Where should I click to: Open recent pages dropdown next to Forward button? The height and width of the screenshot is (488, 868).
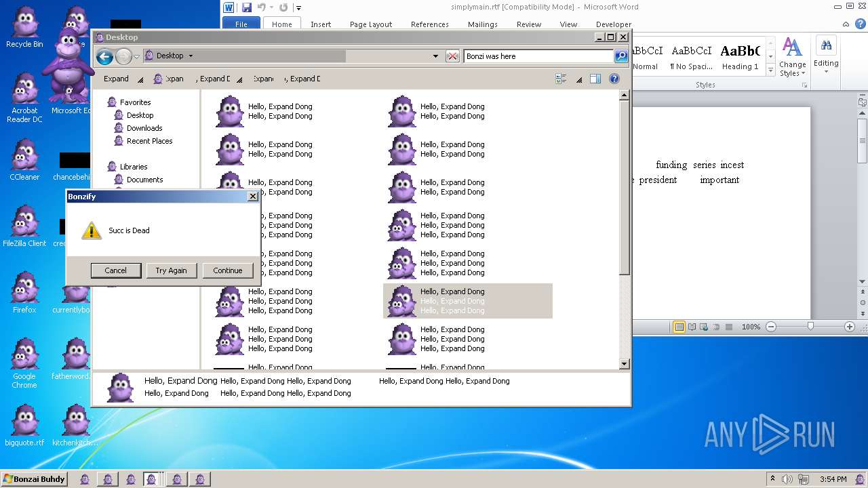(136, 56)
